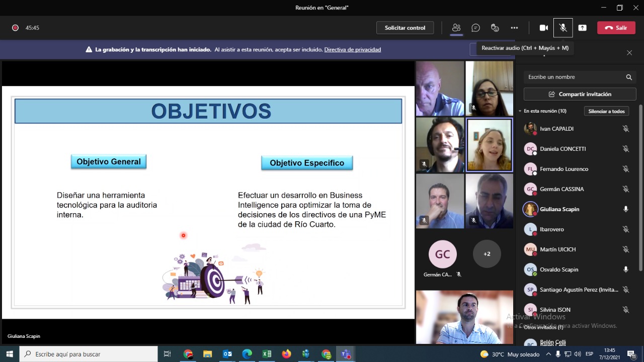Click the Solicitar control button
Image resolution: width=644 pixels, height=362 pixels.
405,28
